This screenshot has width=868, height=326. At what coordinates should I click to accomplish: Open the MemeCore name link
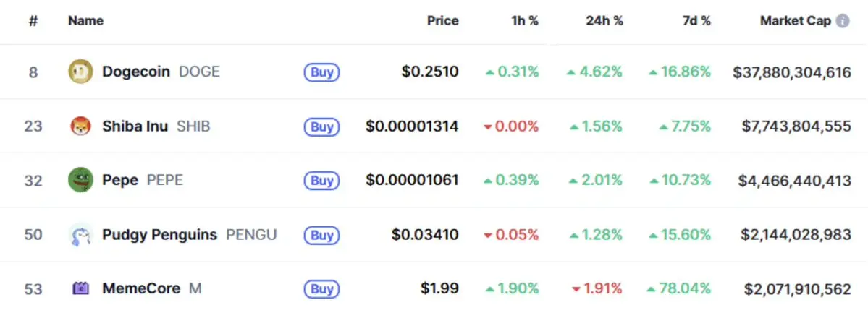click(x=141, y=288)
